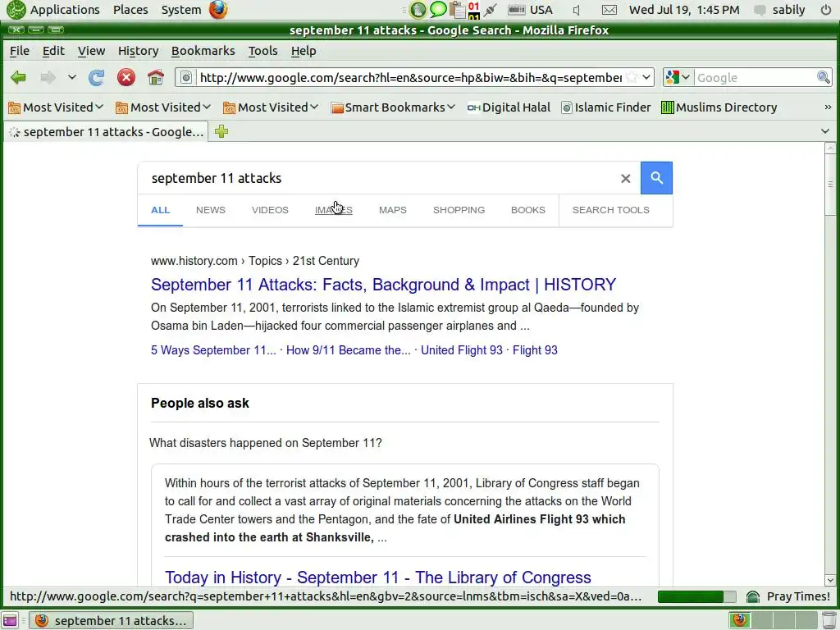Reload the current page
840x630 pixels.
(97, 78)
